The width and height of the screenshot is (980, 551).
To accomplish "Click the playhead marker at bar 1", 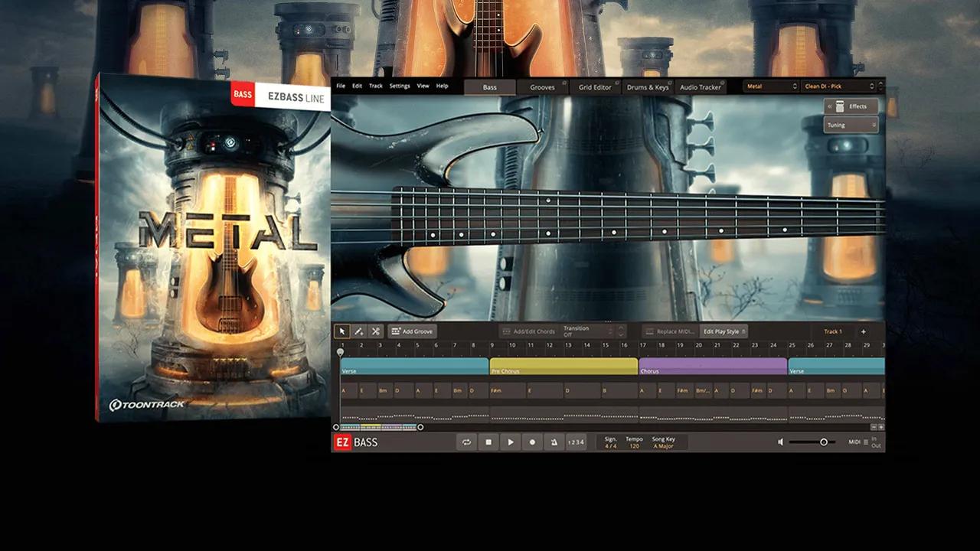I will click(x=341, y=352).
